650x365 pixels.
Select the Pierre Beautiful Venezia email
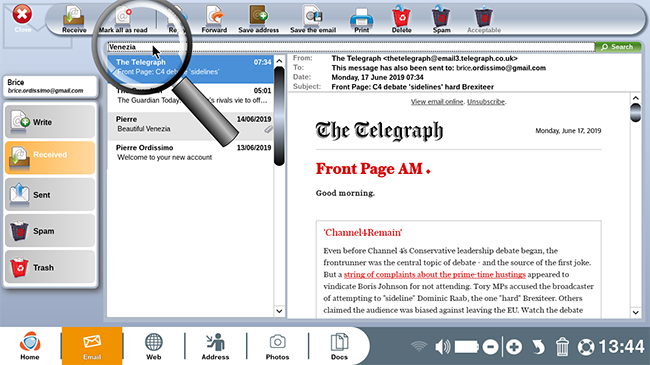pyautogui.click(x=191, y=124)
